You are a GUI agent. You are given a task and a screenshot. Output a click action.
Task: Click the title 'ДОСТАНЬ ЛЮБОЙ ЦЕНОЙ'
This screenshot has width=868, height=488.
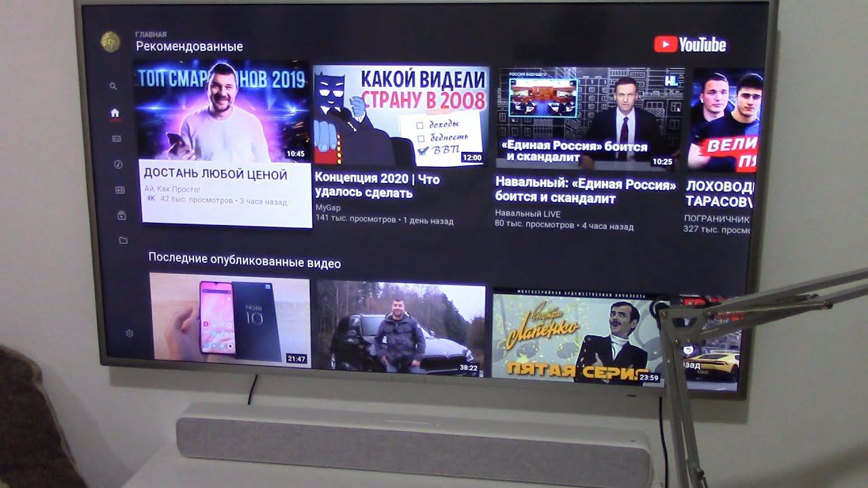point(216,174)
